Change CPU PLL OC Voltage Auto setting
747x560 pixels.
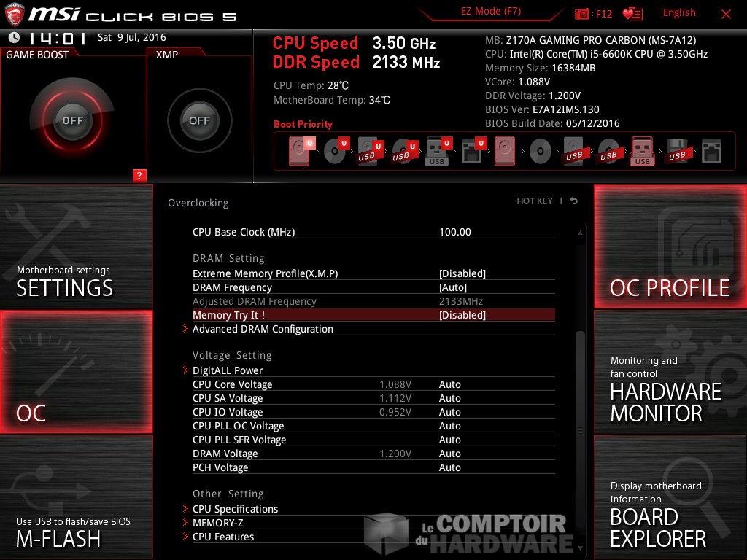pyautogui.click(x=449, y=426)
